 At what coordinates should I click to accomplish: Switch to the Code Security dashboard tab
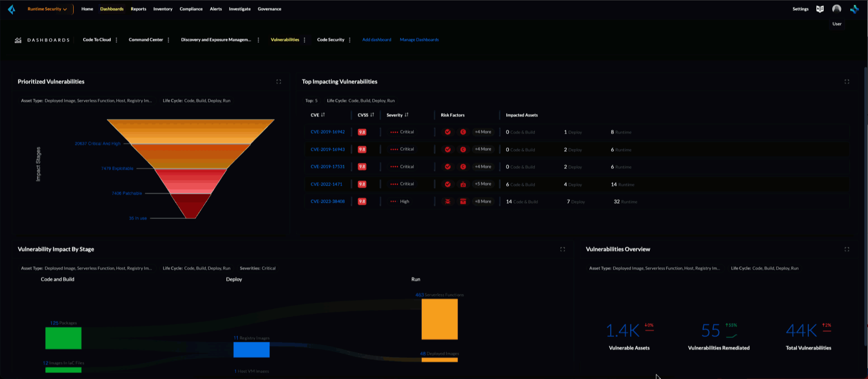click(x=330, y=40)
